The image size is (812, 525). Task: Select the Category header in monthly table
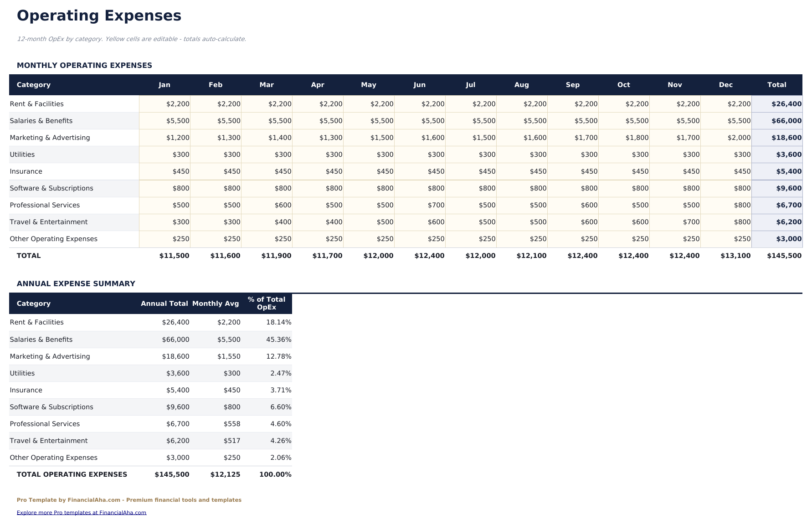tap(34, 85)
